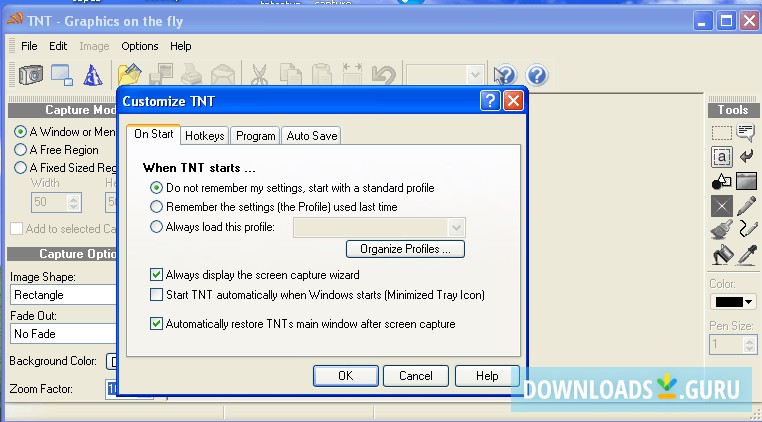762x422 pixels.
Task: Click the camera capture icon in toolbar
Action: 30,75
